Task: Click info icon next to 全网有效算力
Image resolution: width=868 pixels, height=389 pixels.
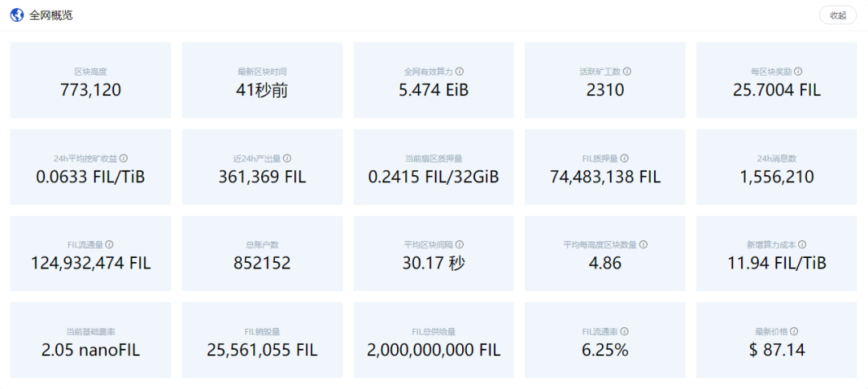Action: [x=460, y=72]
